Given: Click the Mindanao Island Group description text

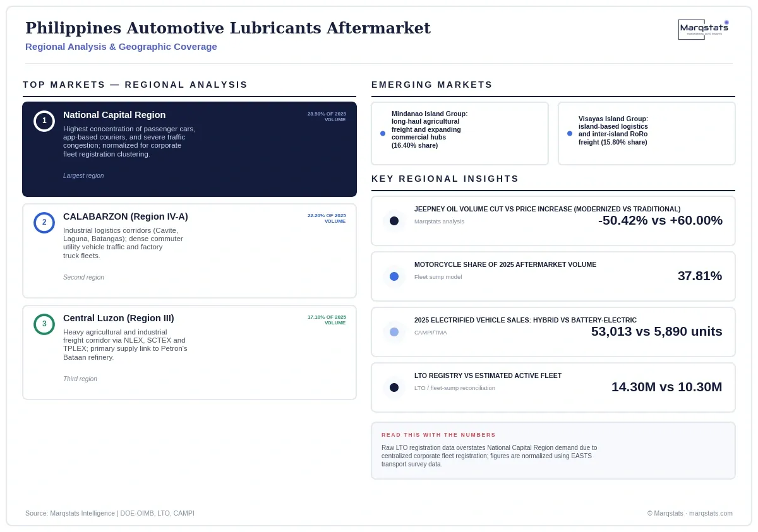Looking at the screenshot, I should 430,129.
